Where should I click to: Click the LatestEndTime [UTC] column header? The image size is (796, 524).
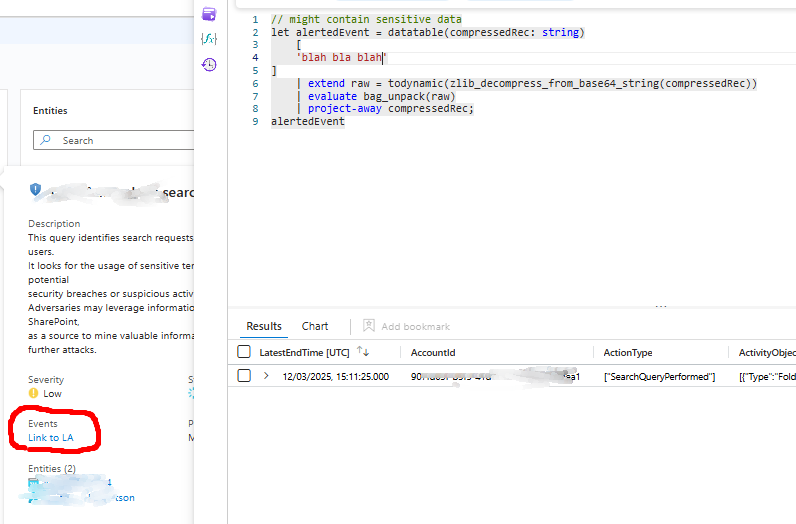305,352
